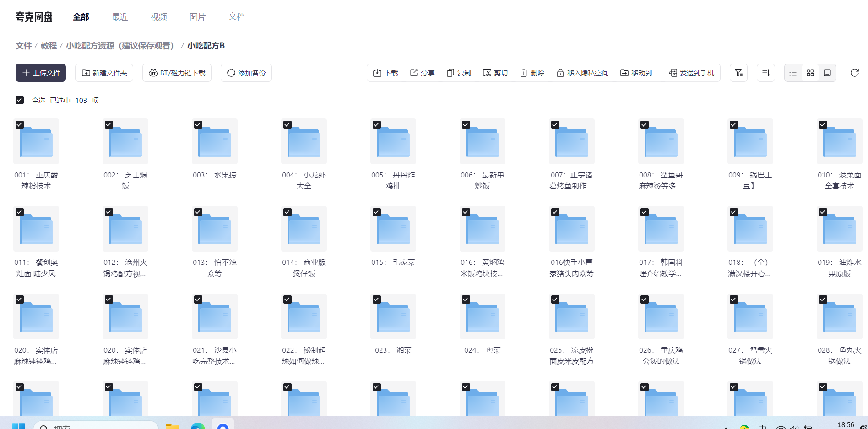This screenshot has width=868, height=429.
Task: Switch to large preview view
Action: [x=827, y=73]
